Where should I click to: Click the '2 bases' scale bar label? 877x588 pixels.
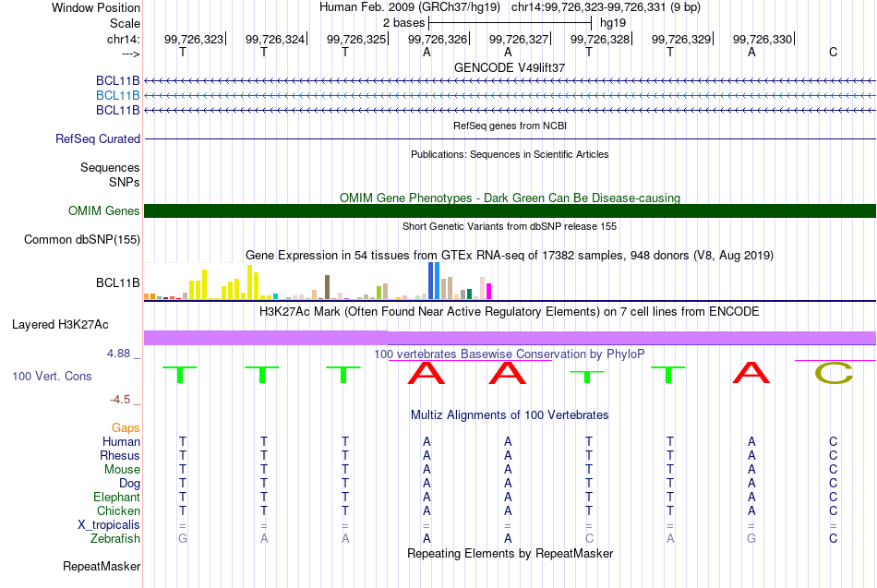pos(403,23)
